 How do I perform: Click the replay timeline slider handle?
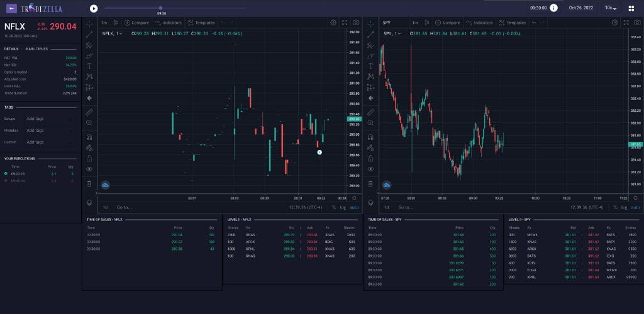161,8
